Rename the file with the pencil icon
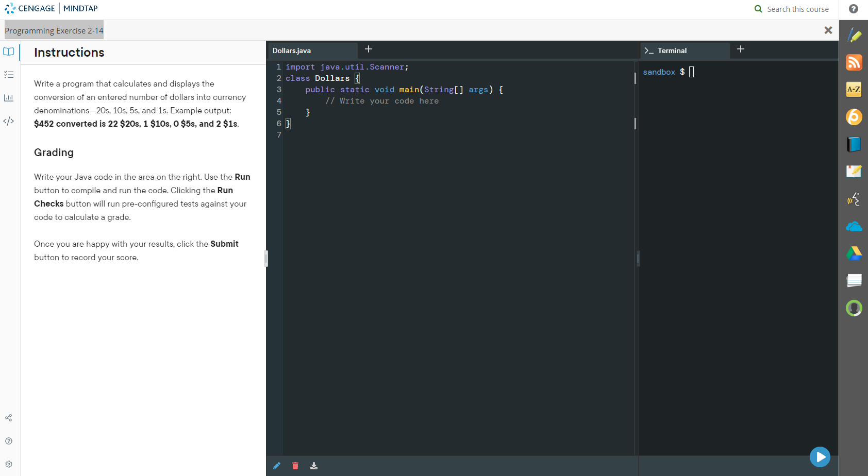Viewport: 868px width, 476px height. 277,465
